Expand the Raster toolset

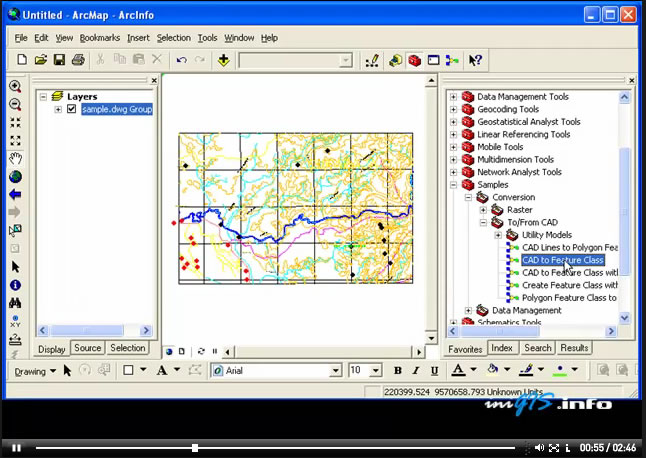pos(483,210)
